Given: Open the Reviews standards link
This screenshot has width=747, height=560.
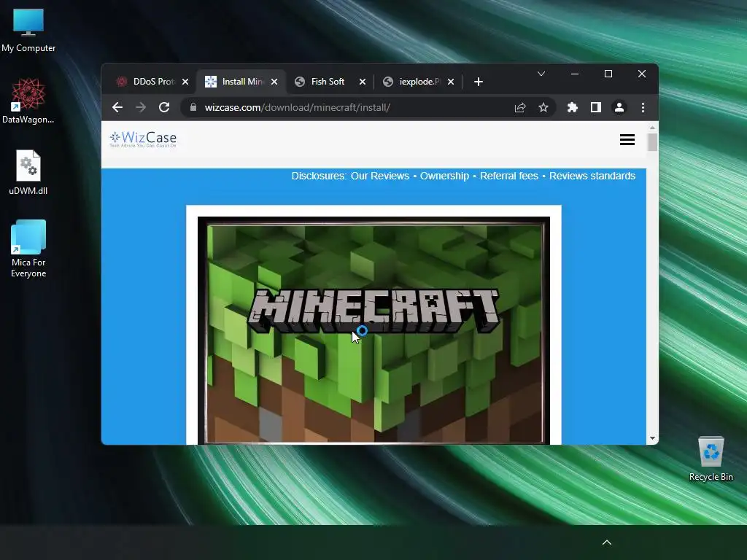Looking at the screenshot, I should pyautogui.click(x=592, y=176).
